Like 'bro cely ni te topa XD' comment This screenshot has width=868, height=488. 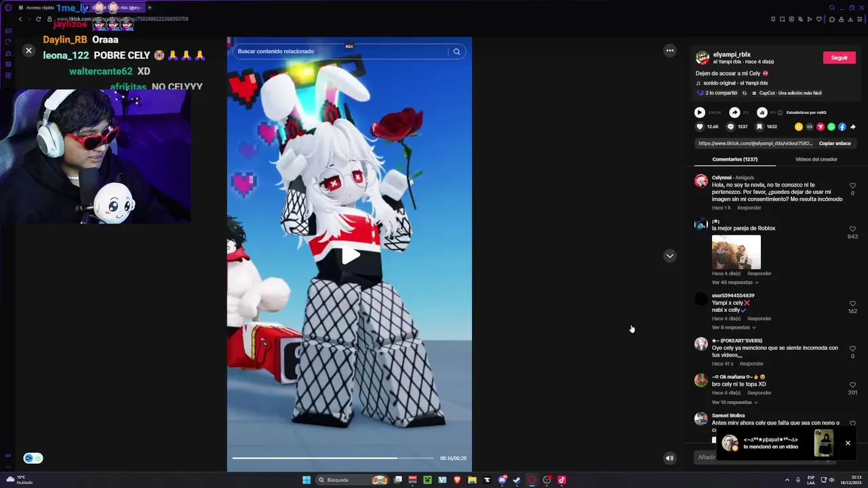click(852, 385)
